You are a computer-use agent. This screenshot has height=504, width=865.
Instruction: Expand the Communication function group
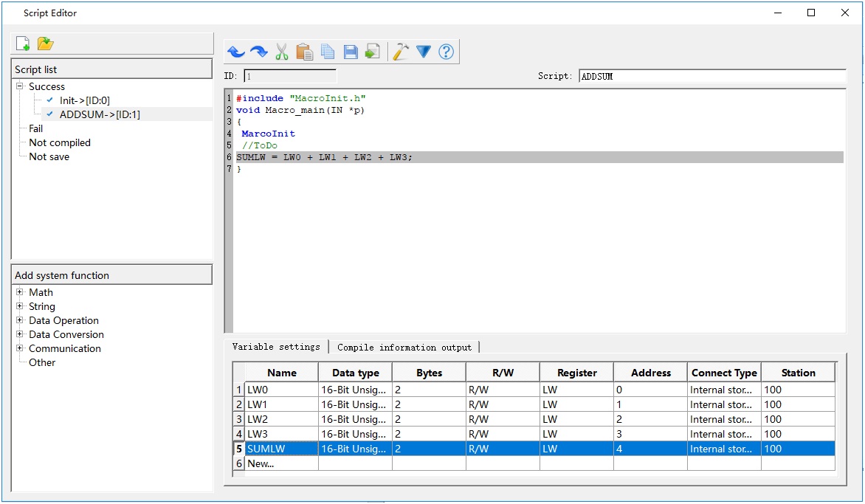19,348
